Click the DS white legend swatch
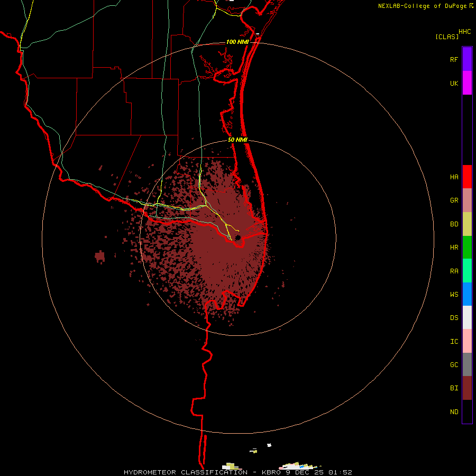 click(x=467, y=317)
